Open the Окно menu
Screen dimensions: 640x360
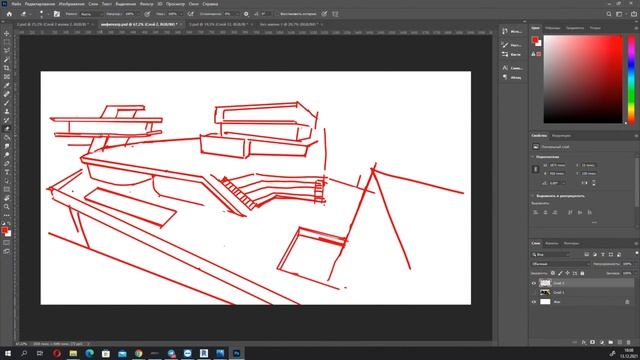(x=194, y=4)
